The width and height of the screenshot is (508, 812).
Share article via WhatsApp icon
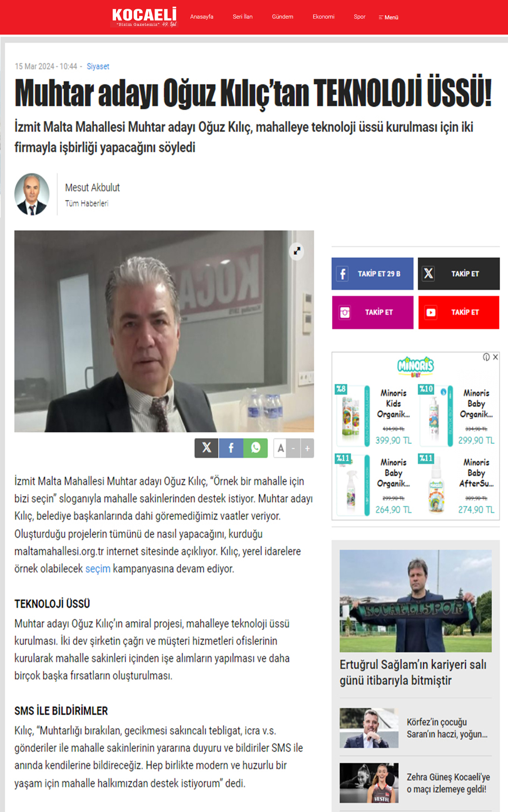click(255, 448)
